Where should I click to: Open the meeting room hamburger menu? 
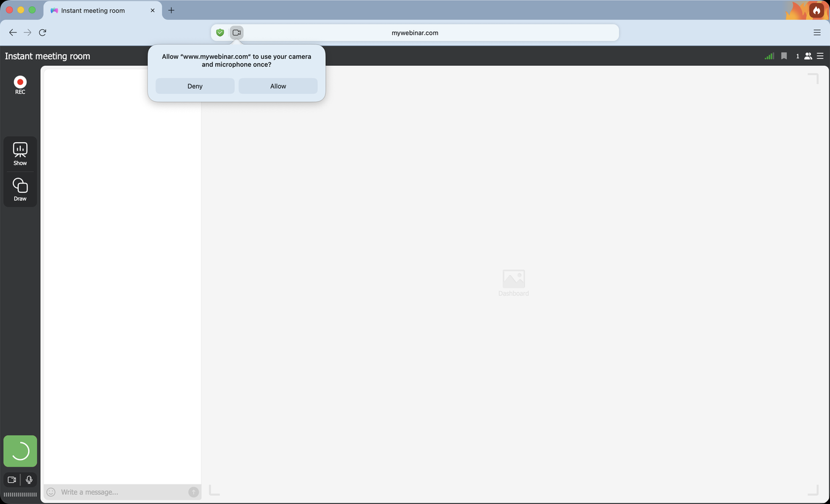pos(820,56)
